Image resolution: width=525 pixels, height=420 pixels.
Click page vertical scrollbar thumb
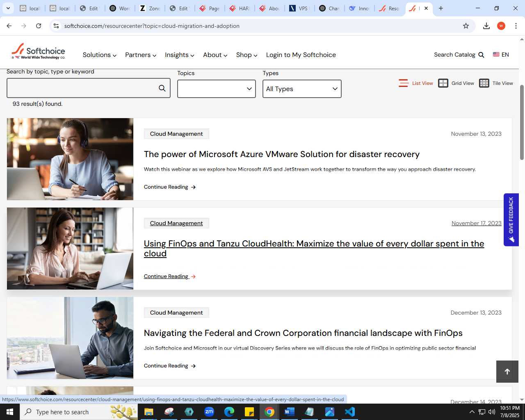(x=522, y=122)
